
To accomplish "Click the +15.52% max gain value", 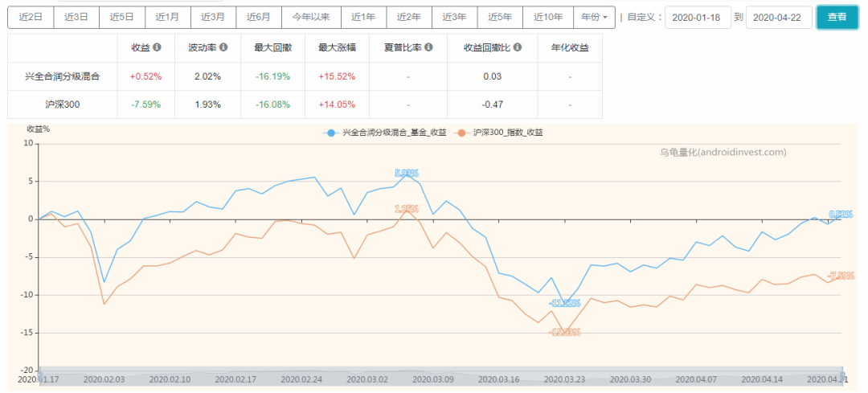I will [x=337, y=76].
